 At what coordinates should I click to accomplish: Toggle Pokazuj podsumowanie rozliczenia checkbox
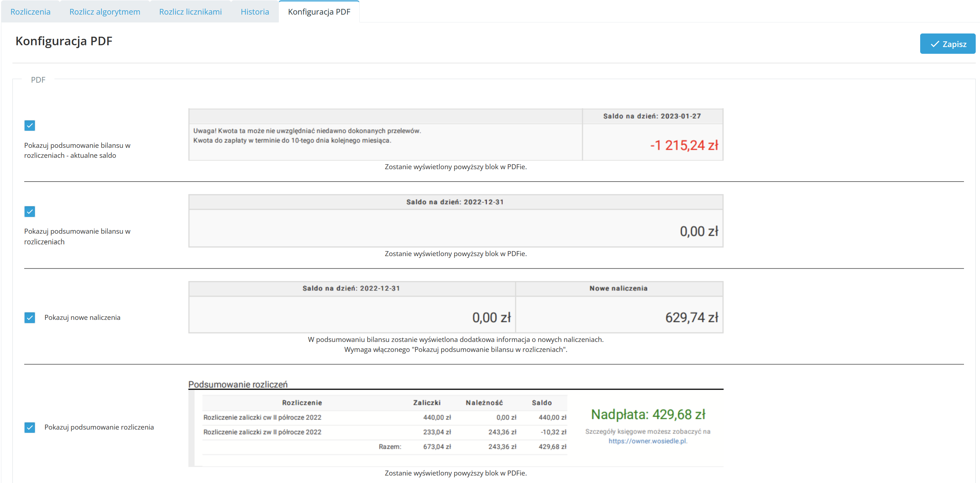[x=30, y=427]
